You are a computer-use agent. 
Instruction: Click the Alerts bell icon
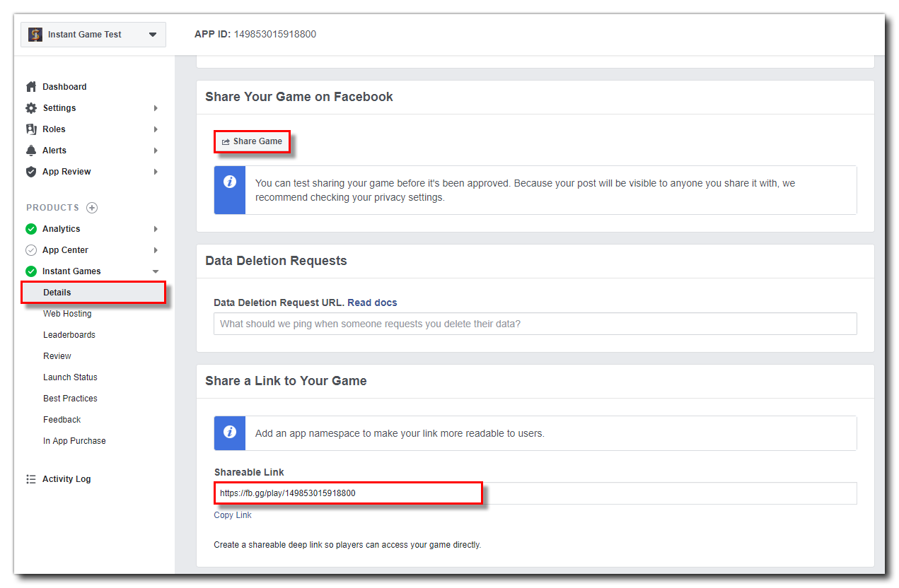tap(30, 151)
